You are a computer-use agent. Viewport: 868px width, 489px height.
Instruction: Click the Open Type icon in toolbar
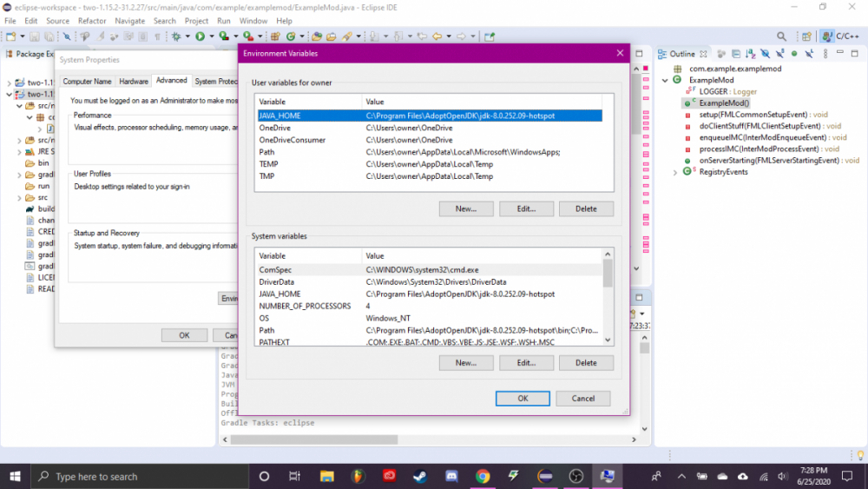[x=317, y=36]
